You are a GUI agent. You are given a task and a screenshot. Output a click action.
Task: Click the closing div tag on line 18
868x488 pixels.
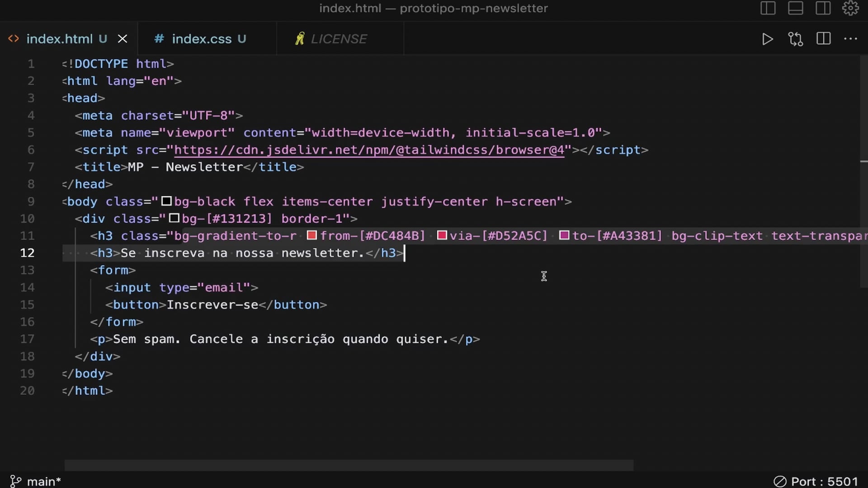[x=98, y=357]
